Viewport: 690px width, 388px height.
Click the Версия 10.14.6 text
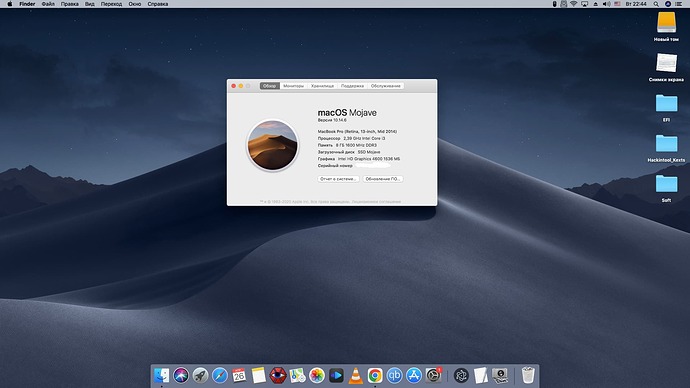[x=332, y=120]
